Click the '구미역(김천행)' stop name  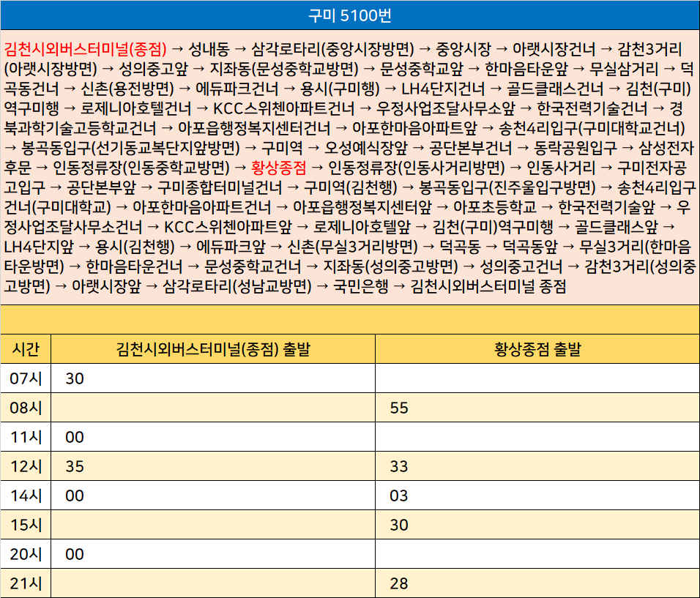[x=351, y=188]
